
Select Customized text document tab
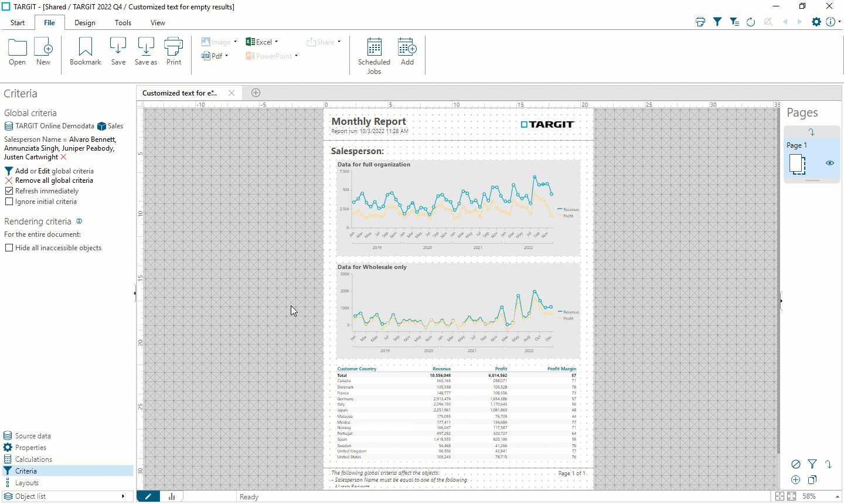tap(180, 93)
